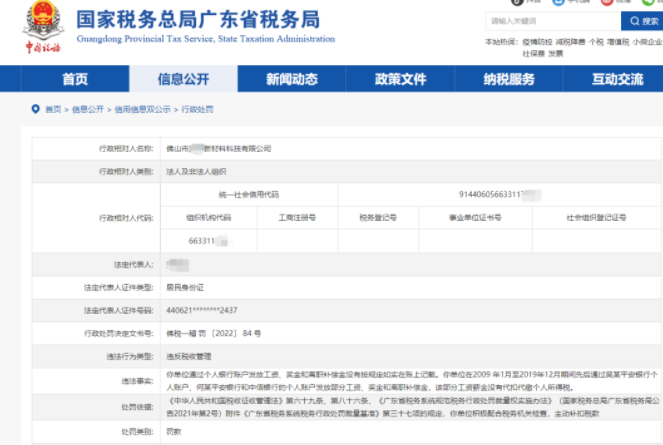Image resolution: width=663 pixels, height=445 pixels.
Task: Click the 法定代表人证件类型 row label
Action: point(119,288)
